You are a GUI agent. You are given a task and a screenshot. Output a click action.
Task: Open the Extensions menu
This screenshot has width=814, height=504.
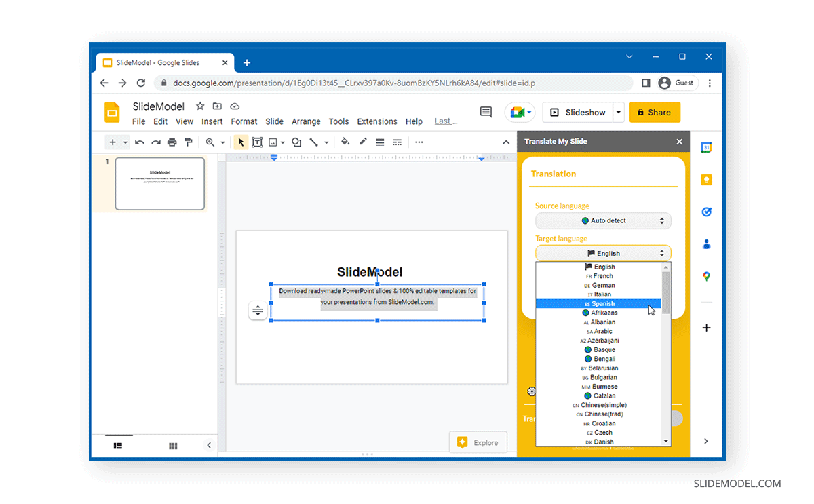coord(377,122)
